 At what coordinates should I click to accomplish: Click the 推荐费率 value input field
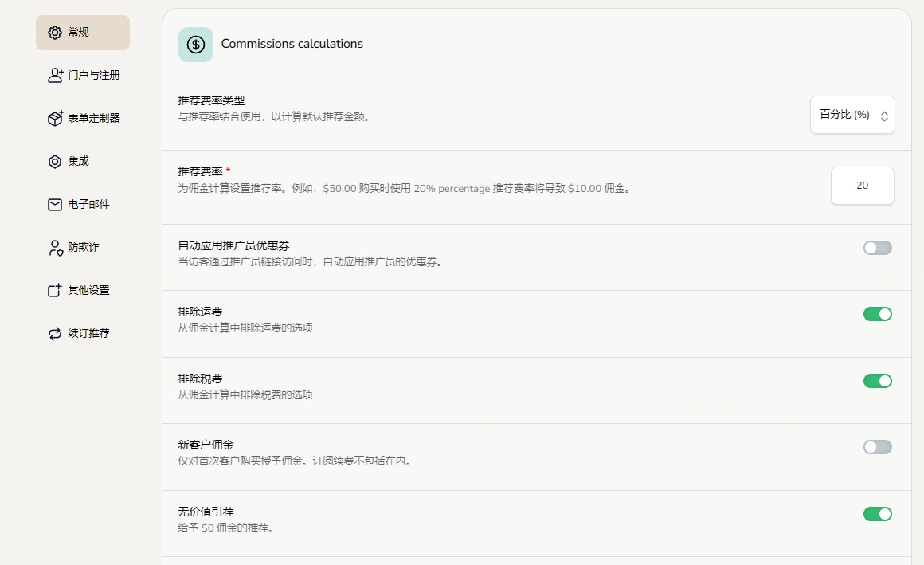(x=862, y=185)
